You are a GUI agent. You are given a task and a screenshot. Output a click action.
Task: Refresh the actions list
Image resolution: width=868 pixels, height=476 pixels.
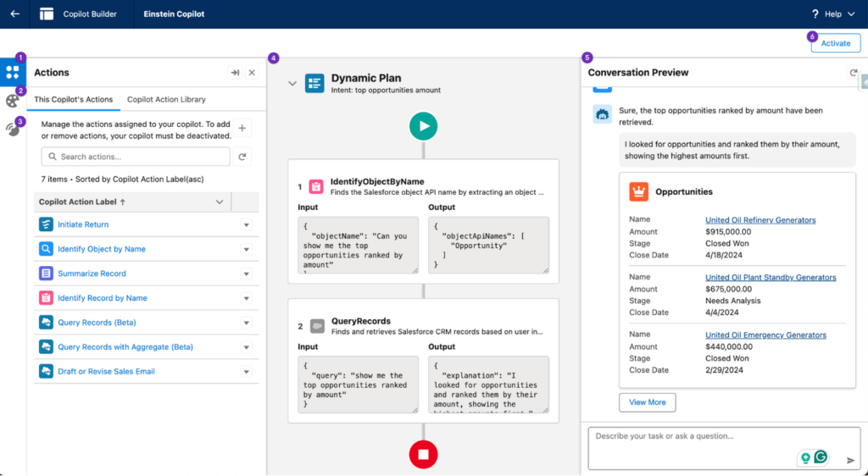pyautogui.click(x=242, y=157)
